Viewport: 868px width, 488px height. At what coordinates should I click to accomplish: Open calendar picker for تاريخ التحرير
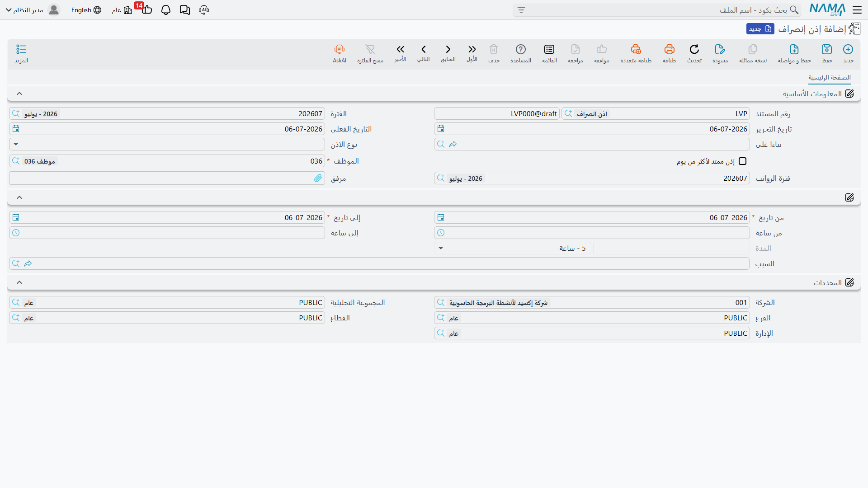(x=441, y=129)
